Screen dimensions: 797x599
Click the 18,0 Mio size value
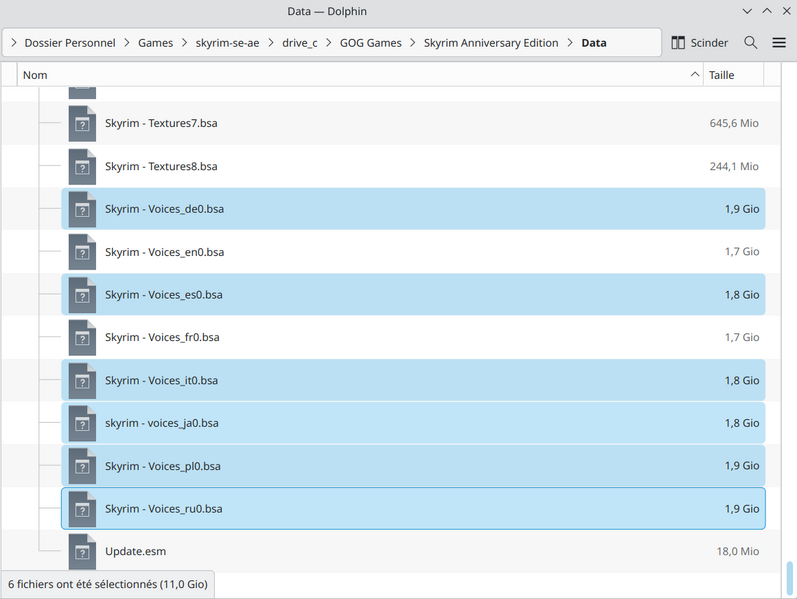pyautogui.click(x=738, y=552)
